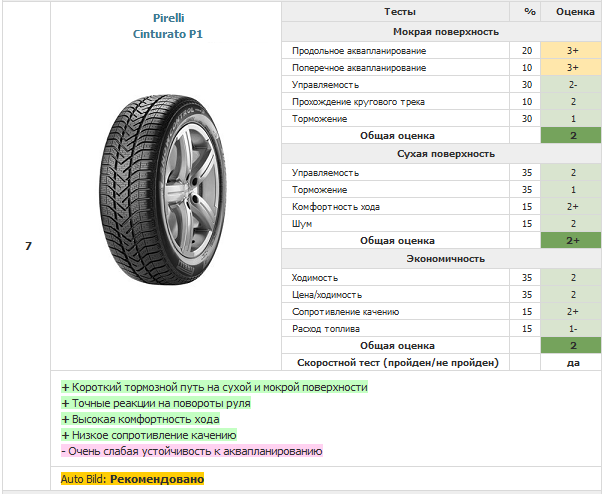Click the 'да' speed test result
604x494 pixels.
tap(573, 363)
